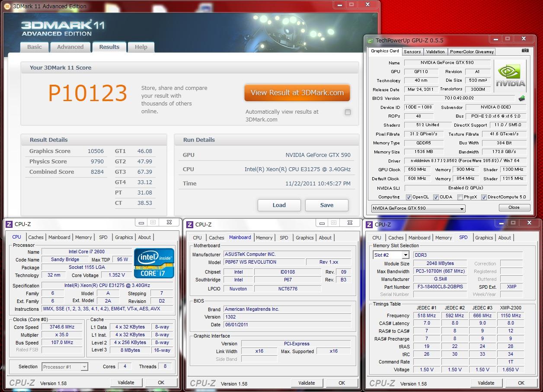Open SPD tab in middle CPU-Z window
543x392 pixels.
point(284,238)
